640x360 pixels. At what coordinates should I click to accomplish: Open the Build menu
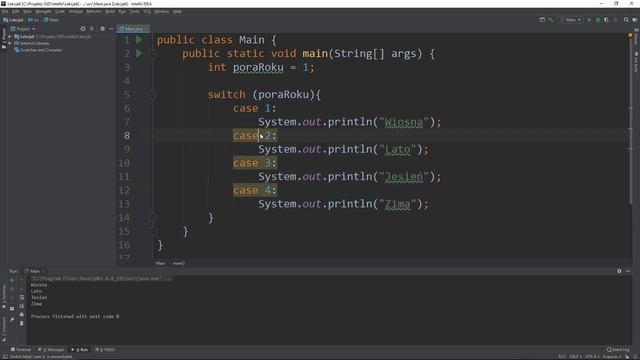click(110, 11)
